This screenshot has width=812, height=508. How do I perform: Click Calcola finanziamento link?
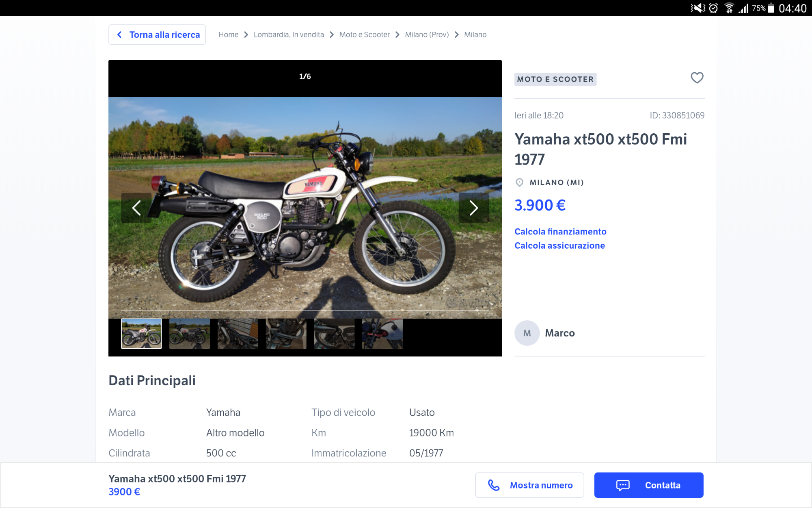click(560, 232)
